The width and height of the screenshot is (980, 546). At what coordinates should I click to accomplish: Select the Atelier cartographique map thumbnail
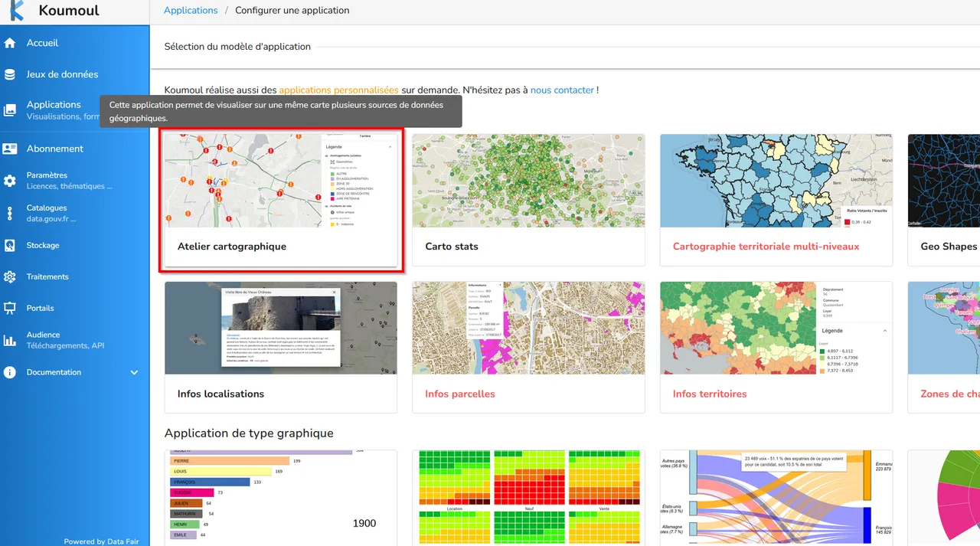pyautogui.click(x=281, y=181)
